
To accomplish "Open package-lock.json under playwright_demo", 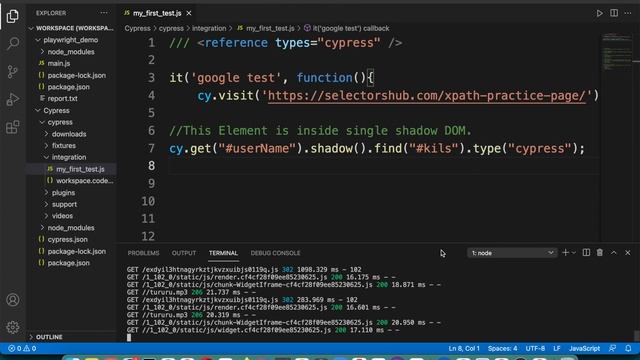I will (x=76, y=76).
